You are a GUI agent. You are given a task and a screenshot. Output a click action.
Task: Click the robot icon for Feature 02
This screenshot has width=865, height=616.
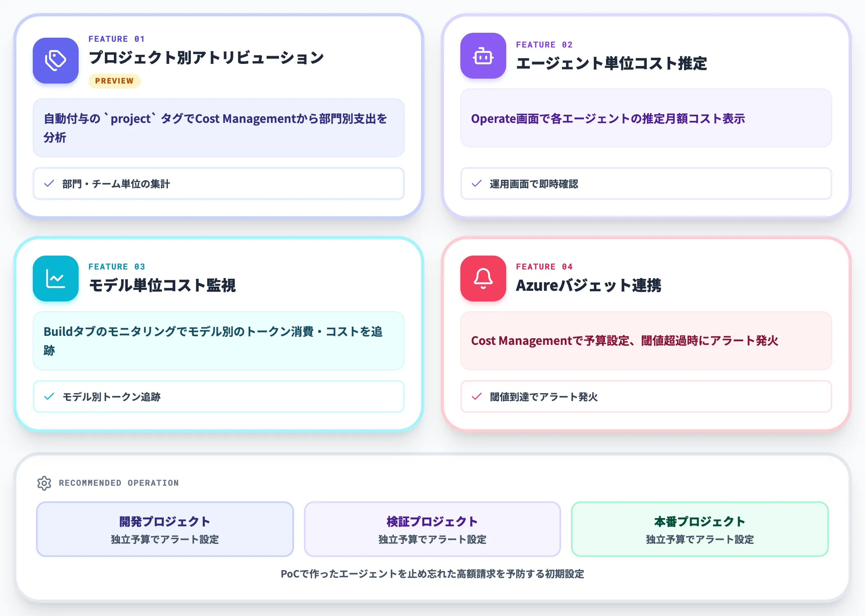coord(483,56)
